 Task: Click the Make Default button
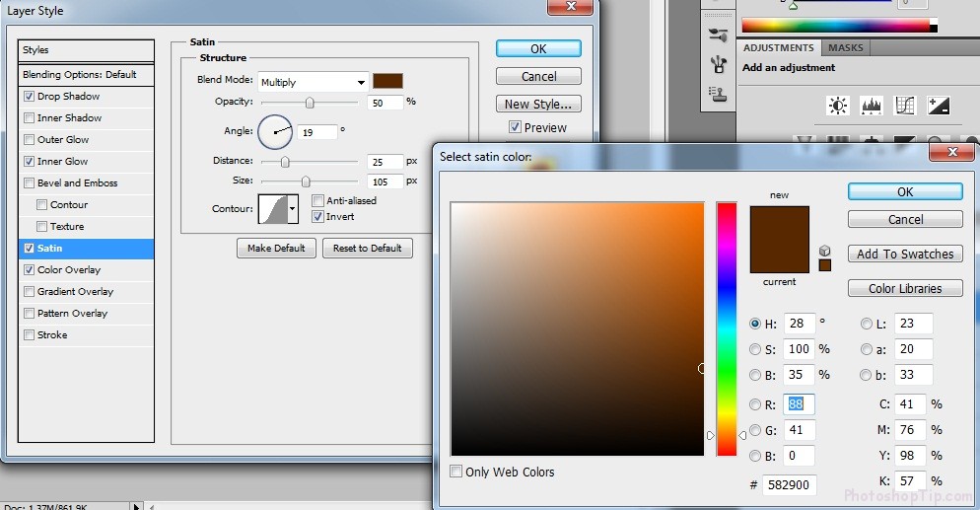point(276,249)
